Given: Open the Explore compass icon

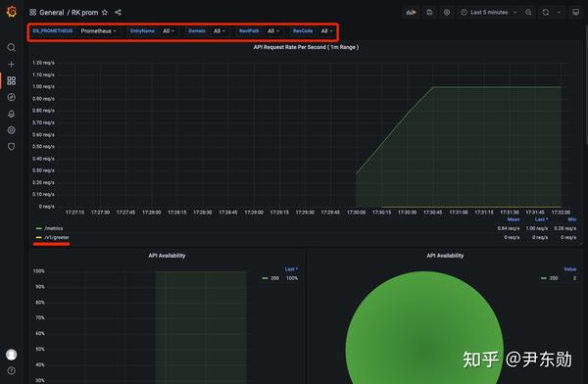Looking at the screenshot, I should [11, 97].
